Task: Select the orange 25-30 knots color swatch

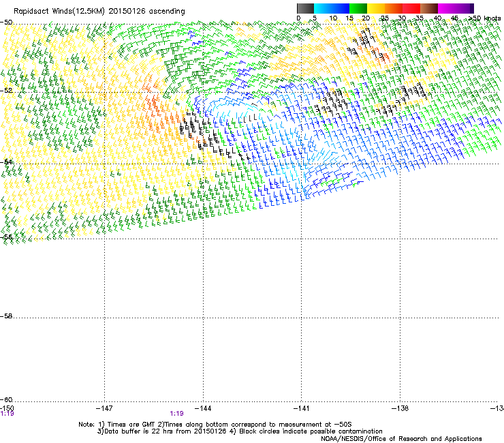Action: coord(394,8)
